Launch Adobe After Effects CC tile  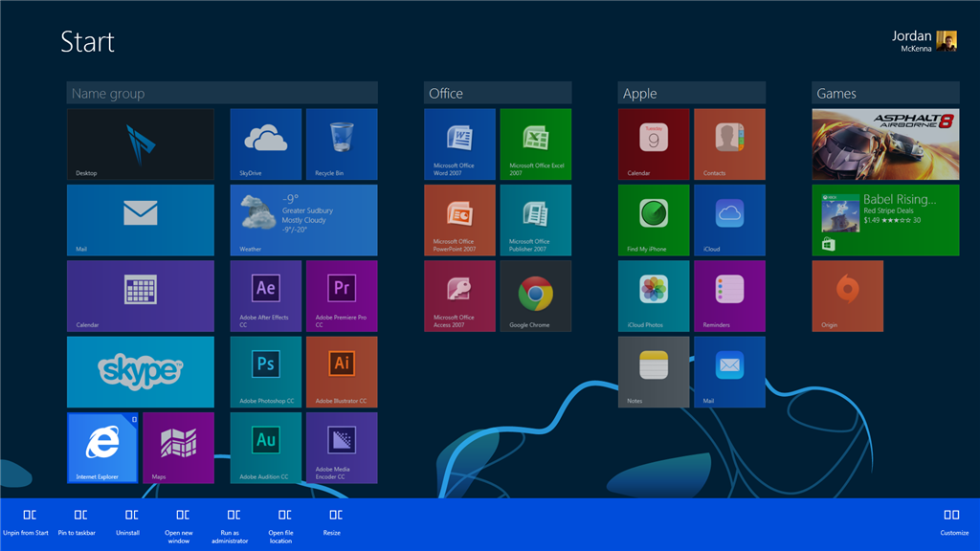(266, 297)
